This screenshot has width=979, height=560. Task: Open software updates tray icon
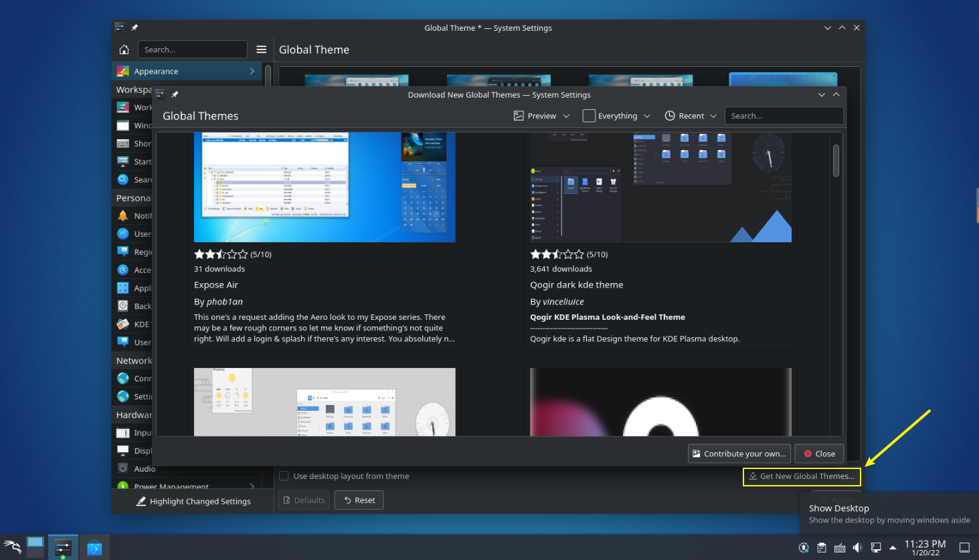pyautogui.click(x=804, y=547)
